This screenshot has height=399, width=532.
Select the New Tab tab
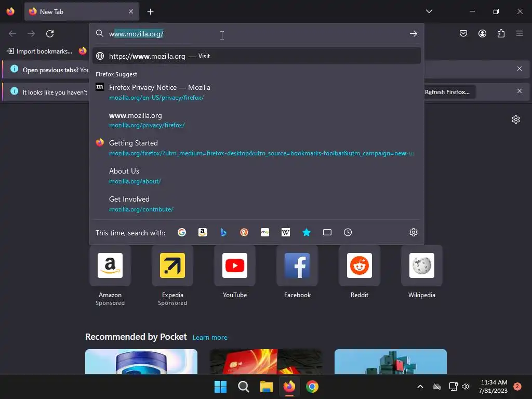(x=82, y=11)
